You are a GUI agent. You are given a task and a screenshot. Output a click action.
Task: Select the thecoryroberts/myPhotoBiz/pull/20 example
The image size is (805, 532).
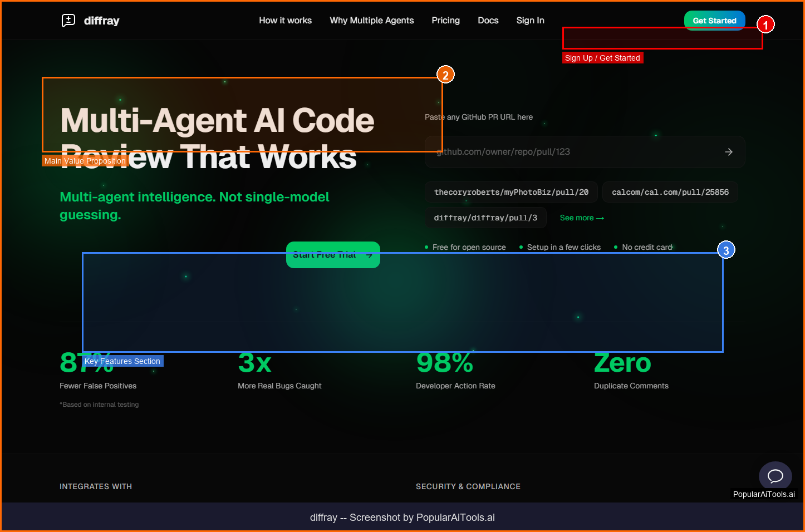[511, 192]
